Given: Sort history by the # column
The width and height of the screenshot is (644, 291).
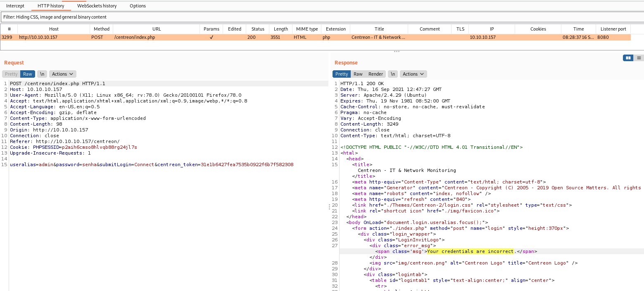Looking at the screenshot, I should 9,29.
